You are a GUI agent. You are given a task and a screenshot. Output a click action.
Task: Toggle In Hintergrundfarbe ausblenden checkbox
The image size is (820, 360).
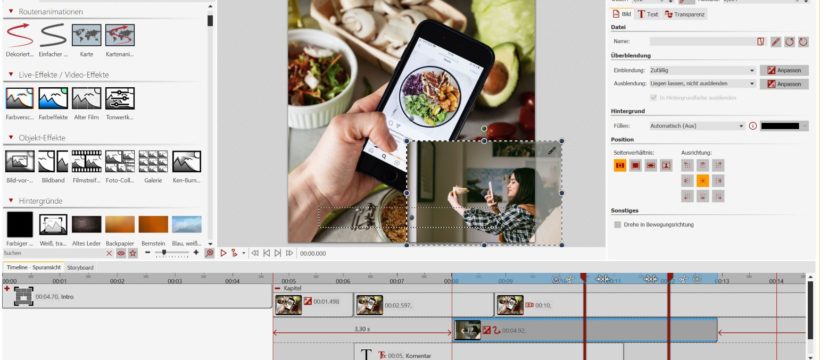[653, 98]
